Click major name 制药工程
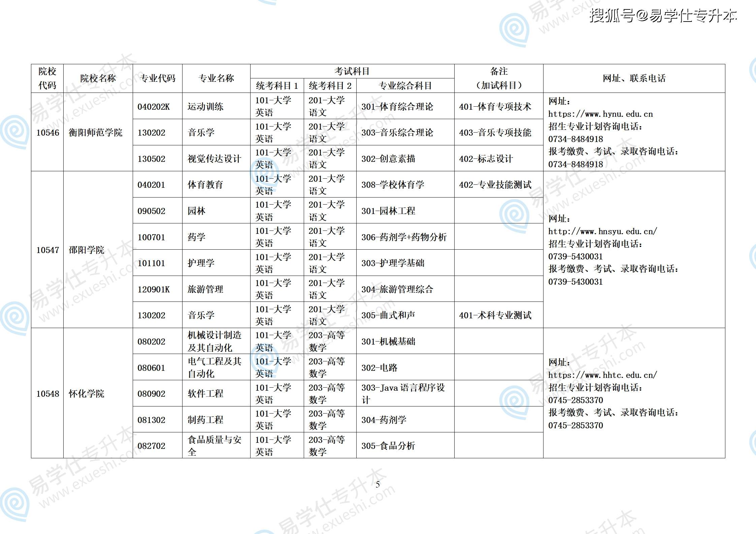This screenshot has height=534, width=756. 205,420
